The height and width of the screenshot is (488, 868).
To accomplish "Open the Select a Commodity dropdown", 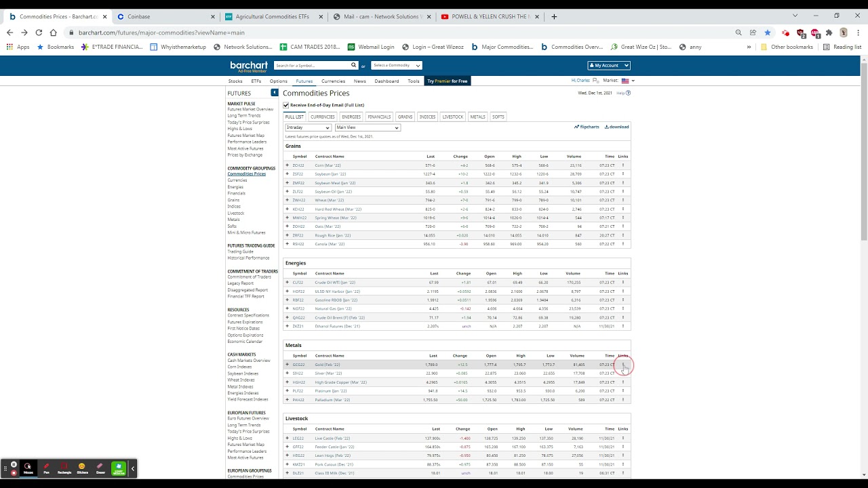I will [397, 66].
